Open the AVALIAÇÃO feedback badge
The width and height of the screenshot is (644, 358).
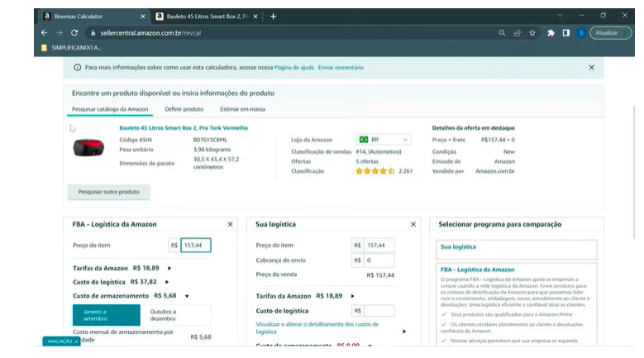click(x=60, y=341)
